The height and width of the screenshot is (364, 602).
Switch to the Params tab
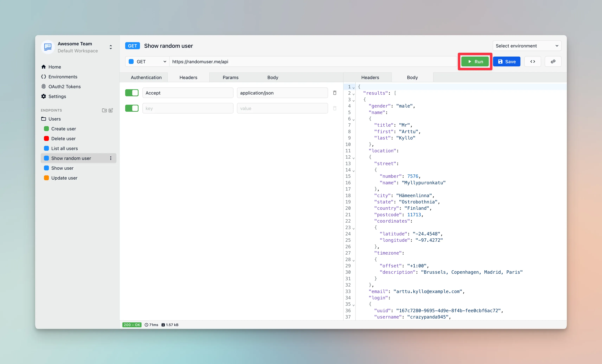pyautogui.click(x=230, y=77)
